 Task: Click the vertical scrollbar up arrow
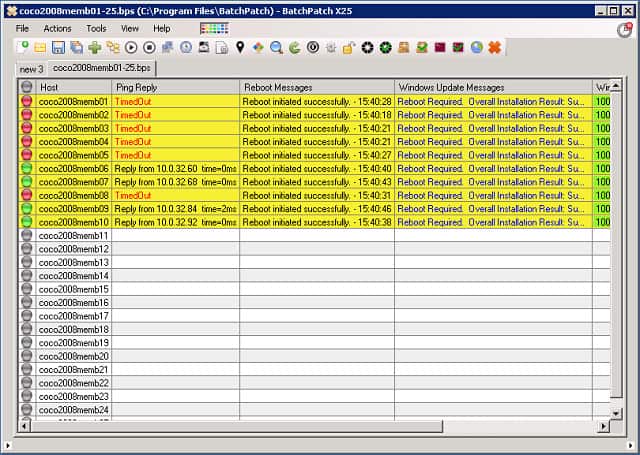coord(616,86)
